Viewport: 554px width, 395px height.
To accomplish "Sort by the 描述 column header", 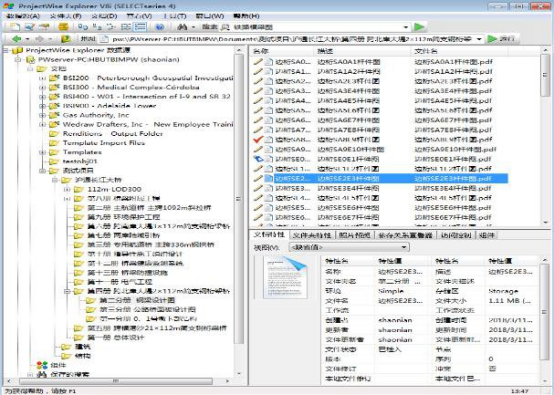I will [363, 51].
